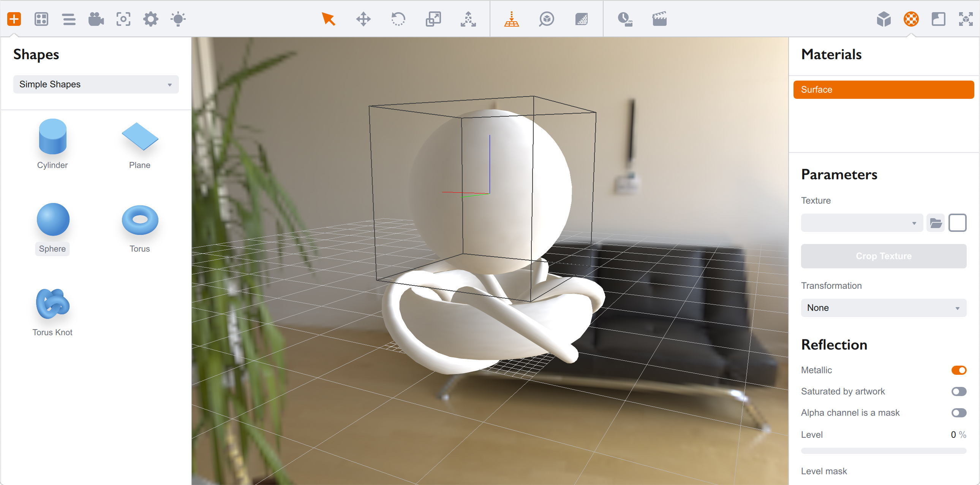Open the lights sun icon
Viewport: 980px width, 485px height.
[x=178, y=19]
